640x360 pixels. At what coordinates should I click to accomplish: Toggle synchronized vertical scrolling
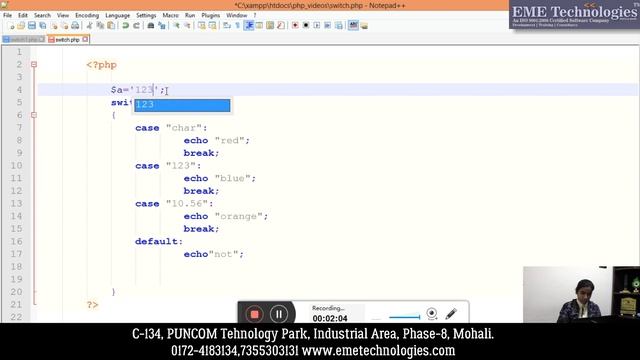[202, 26]
